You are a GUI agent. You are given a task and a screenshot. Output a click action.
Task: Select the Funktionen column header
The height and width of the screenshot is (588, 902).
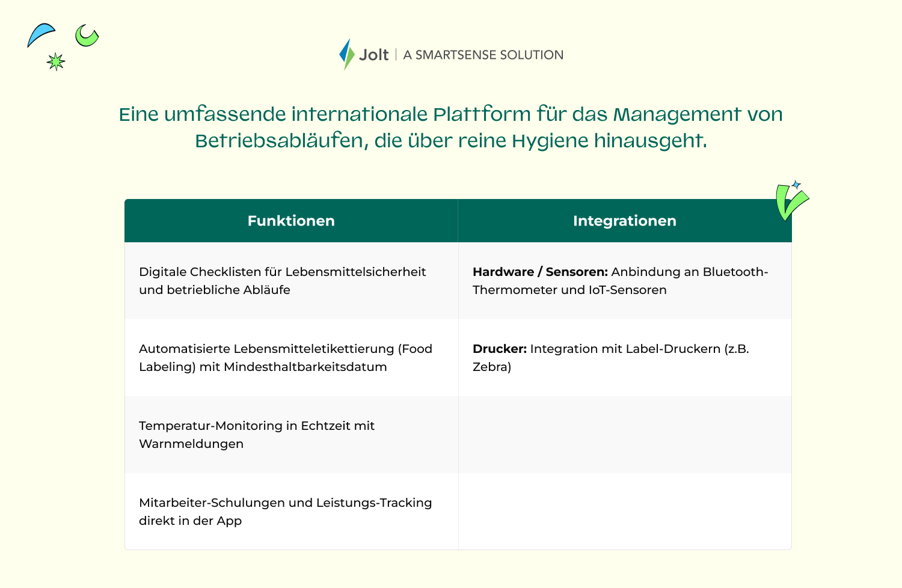coord(291,221)
